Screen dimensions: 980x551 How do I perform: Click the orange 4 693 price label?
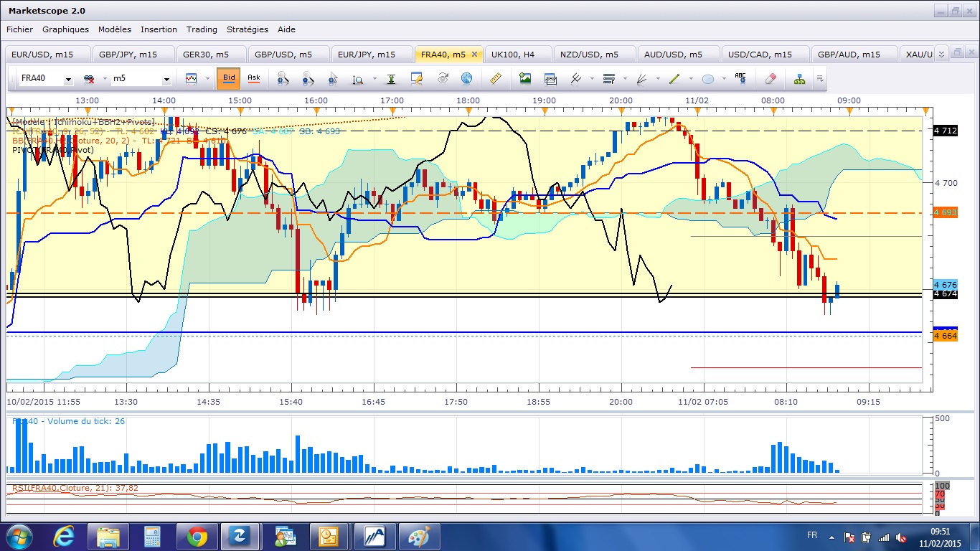[945, 213]
